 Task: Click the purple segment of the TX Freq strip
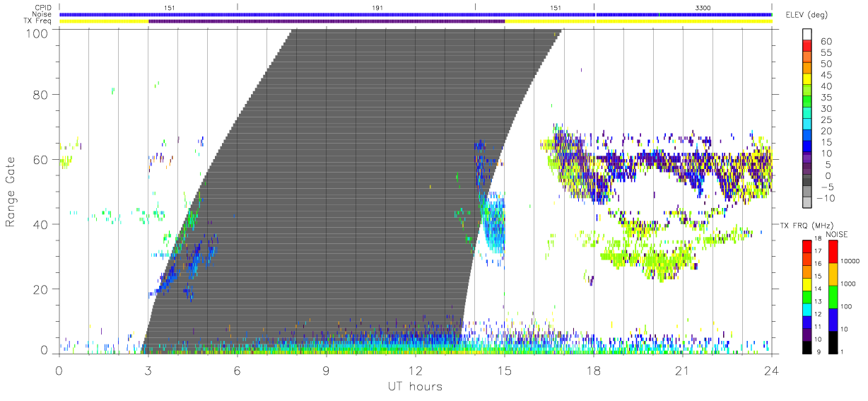327,21
